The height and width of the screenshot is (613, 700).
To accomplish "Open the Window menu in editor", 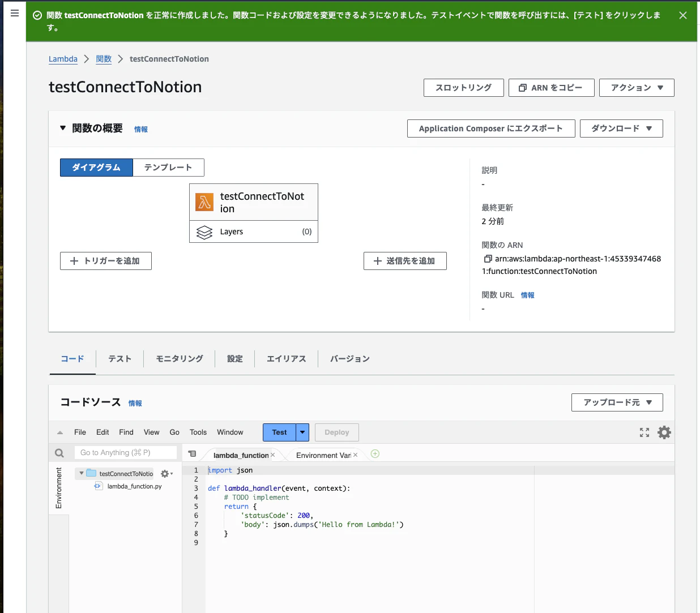I will tap(230, 432).
